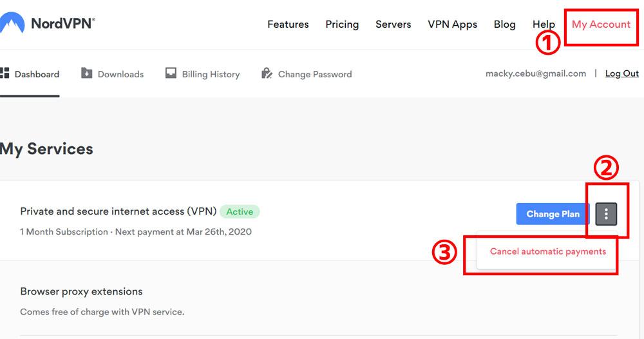Open the Features page
644x339 pixels.
288,24
